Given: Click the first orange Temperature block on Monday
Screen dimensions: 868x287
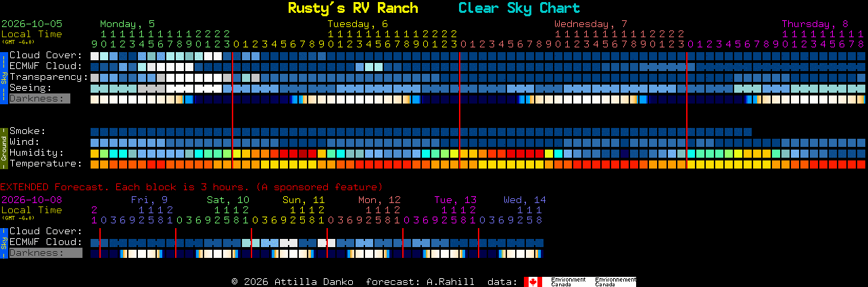Looking at the screenshot, I should tap(95, 164).
